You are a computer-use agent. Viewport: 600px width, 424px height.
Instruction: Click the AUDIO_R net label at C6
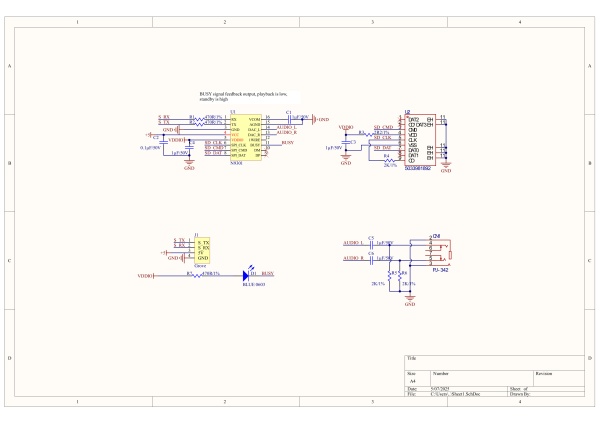point(353,259)
